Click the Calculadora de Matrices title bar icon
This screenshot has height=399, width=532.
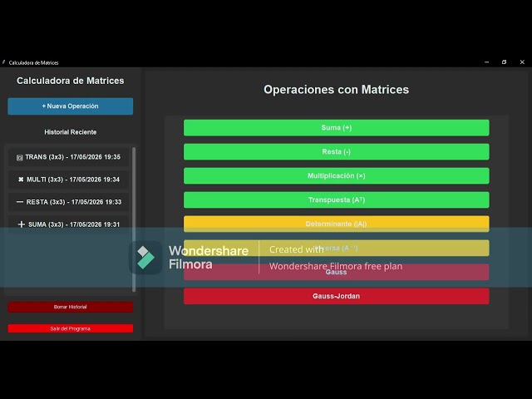click(x=4, y=62)
